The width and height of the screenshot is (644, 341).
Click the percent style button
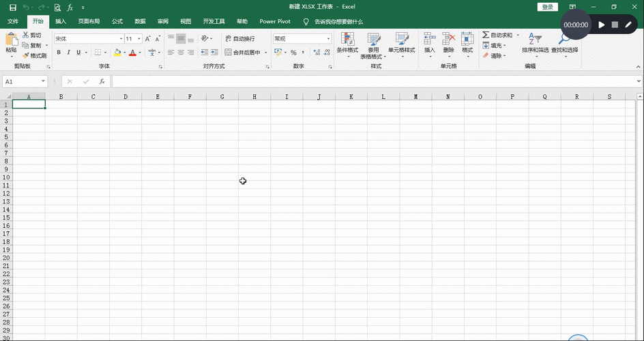[x=293, y=53]
